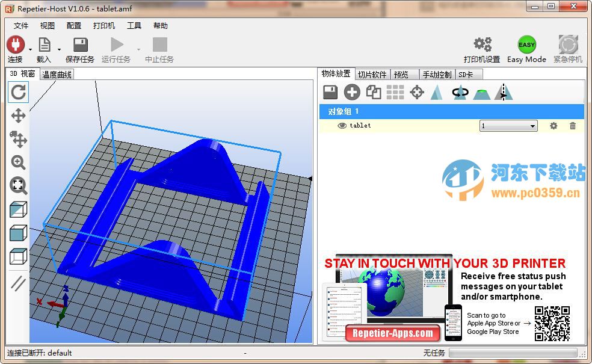The image size is (592, 364).
Task: Activate the zoom-in tool in 3D view
Action: point(18,162)
